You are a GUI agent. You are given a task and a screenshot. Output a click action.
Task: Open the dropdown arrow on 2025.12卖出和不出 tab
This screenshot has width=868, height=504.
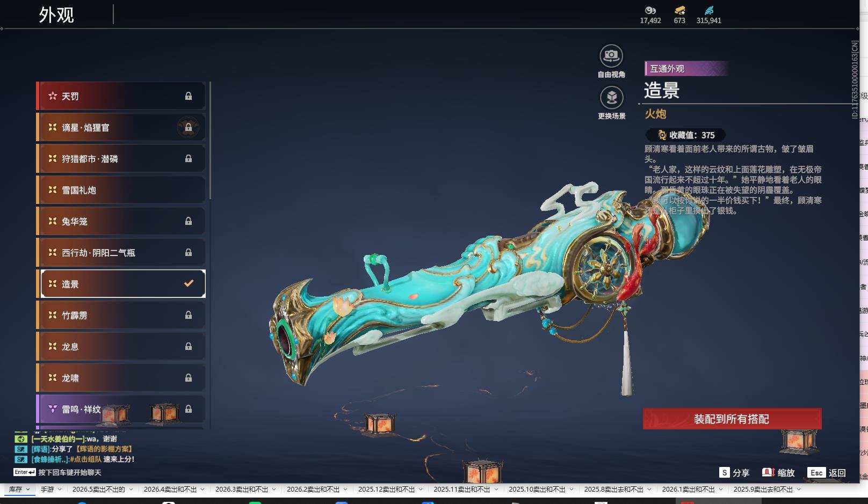click(420, 490)
